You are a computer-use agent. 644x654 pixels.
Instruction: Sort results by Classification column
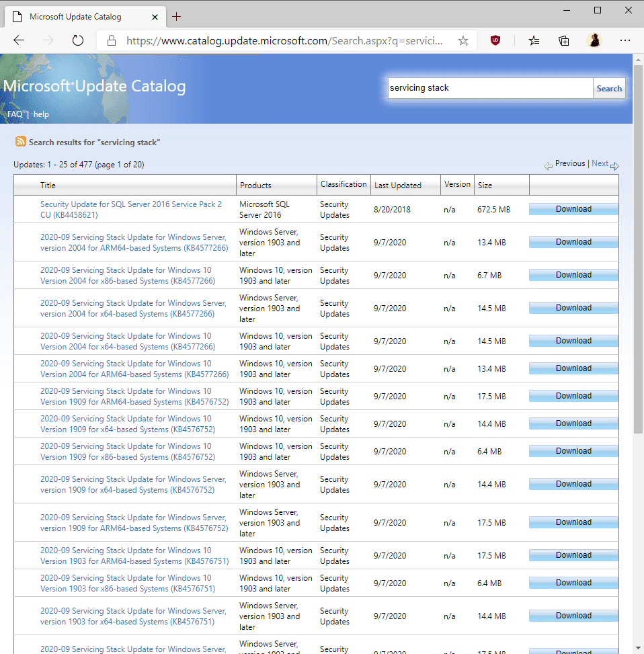344,184
